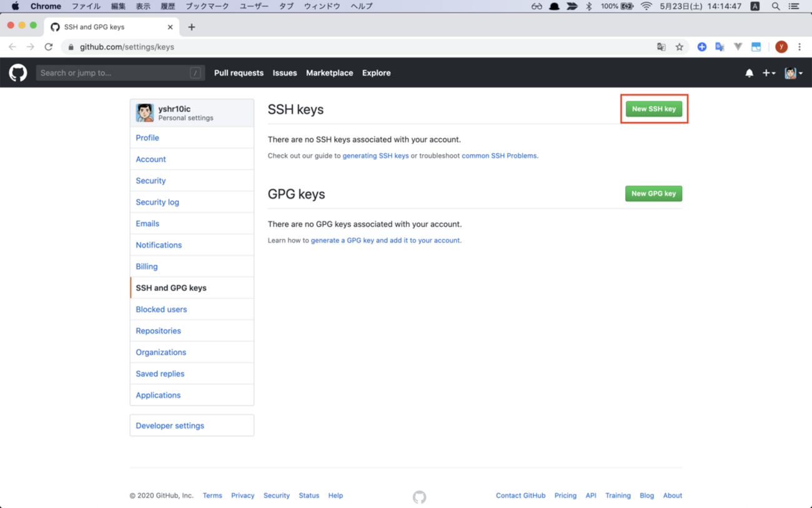Click the browser forward arrow
The height and width of the screenshot is (508, 812).
[x=30, y=47]
